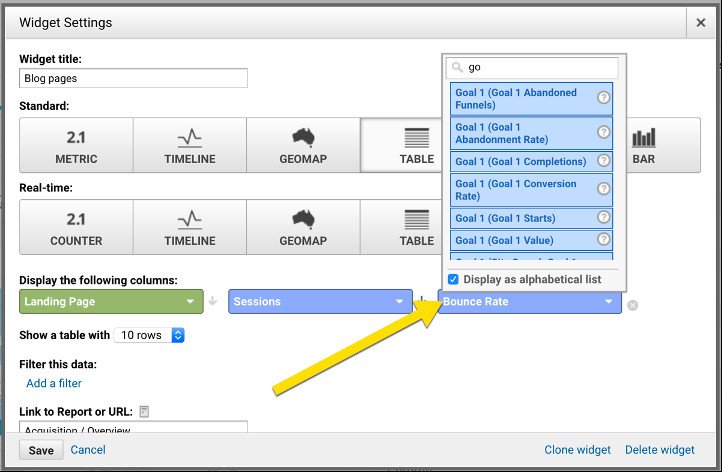The height and width of the screenshot is (472, 722).
Task: Click the search magnifier icon in metric picker
Action: [457, 67]
